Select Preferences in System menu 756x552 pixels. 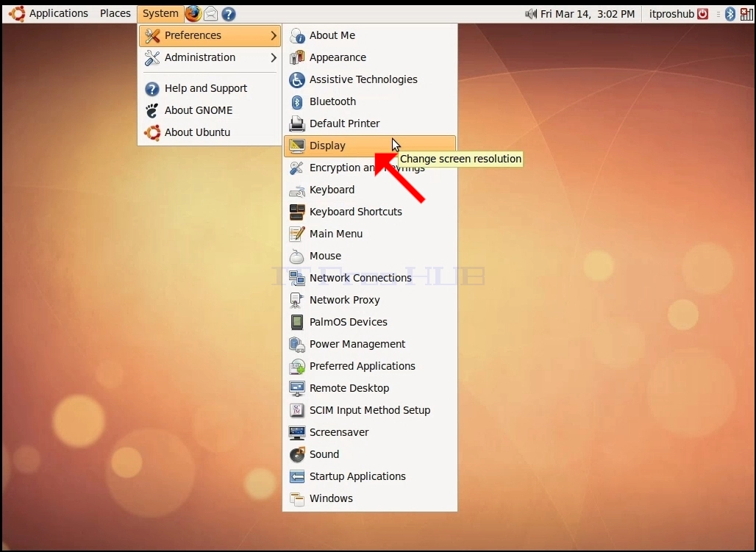210,36
